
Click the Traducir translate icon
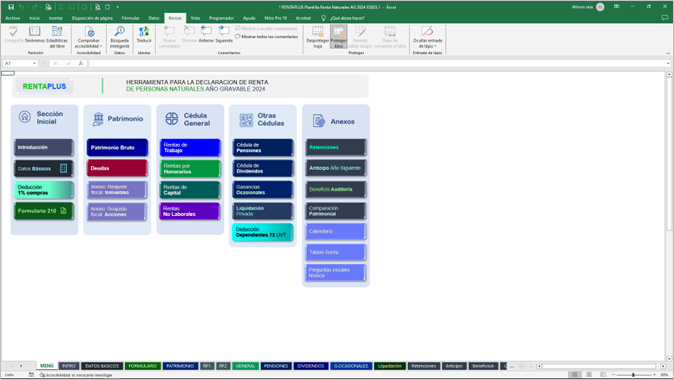[x=144, y=35]
